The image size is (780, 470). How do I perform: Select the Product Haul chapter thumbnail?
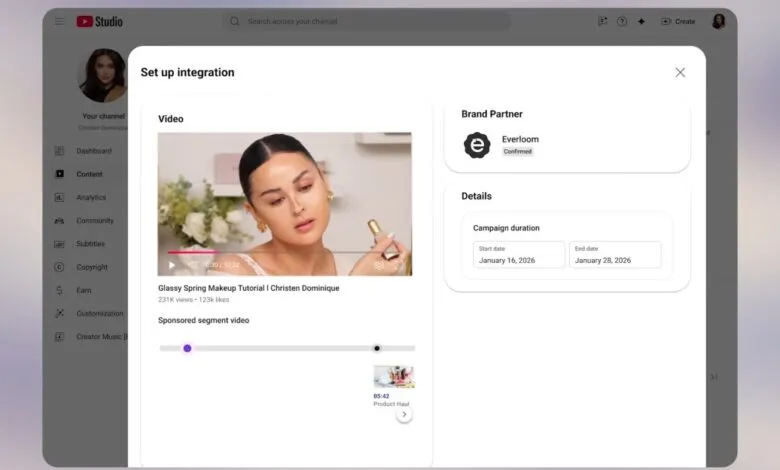click(394, 376)
